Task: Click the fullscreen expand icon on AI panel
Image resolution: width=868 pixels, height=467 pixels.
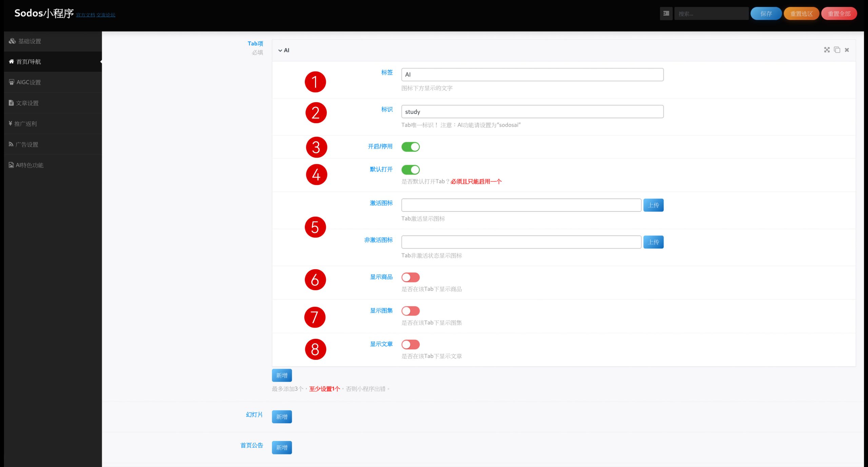Action: [x=827, y=50]
